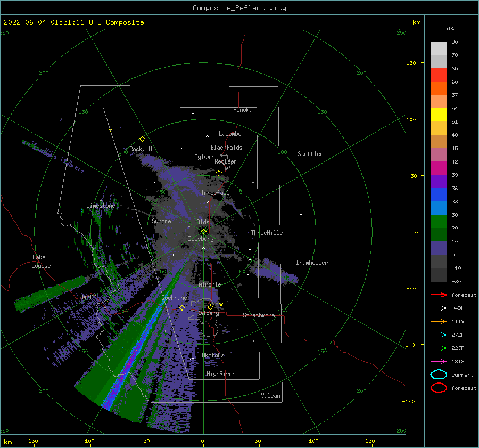Pick the light blue swatch between 33 and 30
The width and height of the screenshot is (479, 448).
439,208
